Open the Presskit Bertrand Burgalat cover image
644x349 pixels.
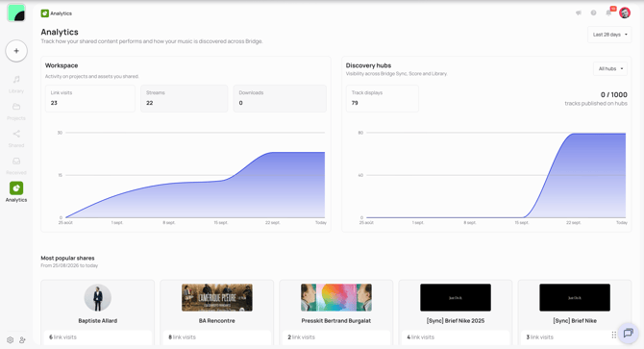[x=336, y=298]
